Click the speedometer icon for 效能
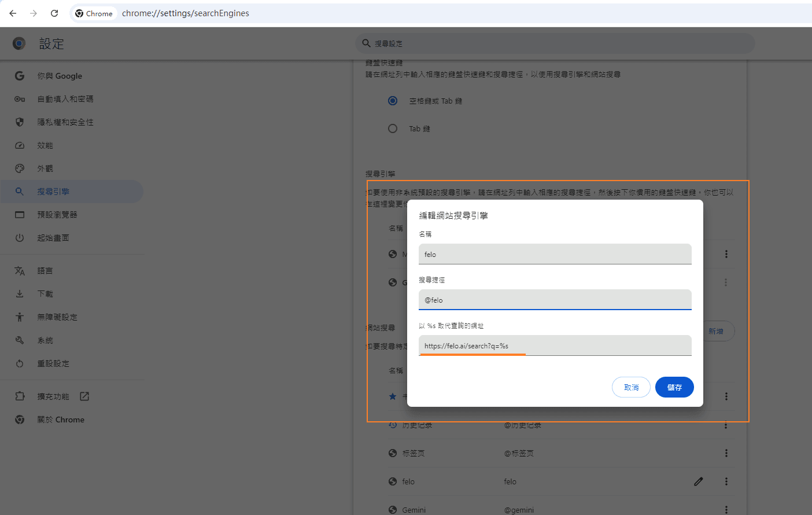This screenshot has height=515, width=812. 20,145
